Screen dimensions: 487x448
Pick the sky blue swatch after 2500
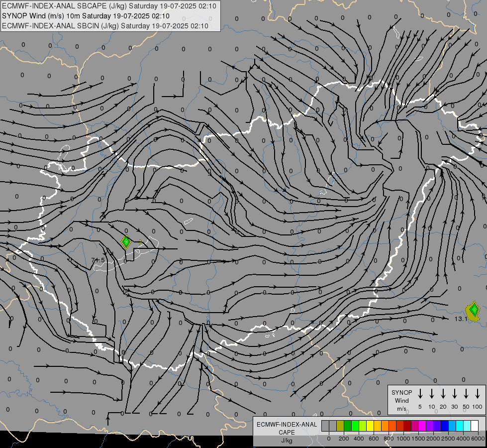(x=452, y=426)
